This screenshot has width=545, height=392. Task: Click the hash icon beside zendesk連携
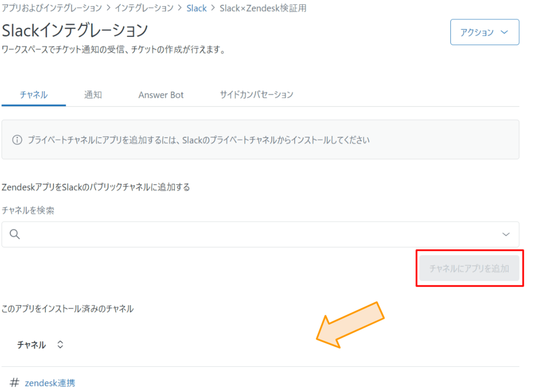(x=14, y=382)
